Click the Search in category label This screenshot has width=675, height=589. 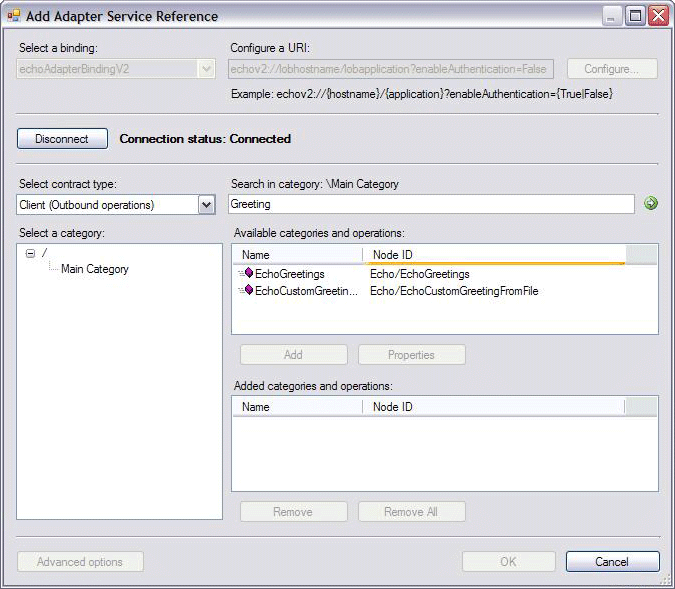(x=315, y=184)
